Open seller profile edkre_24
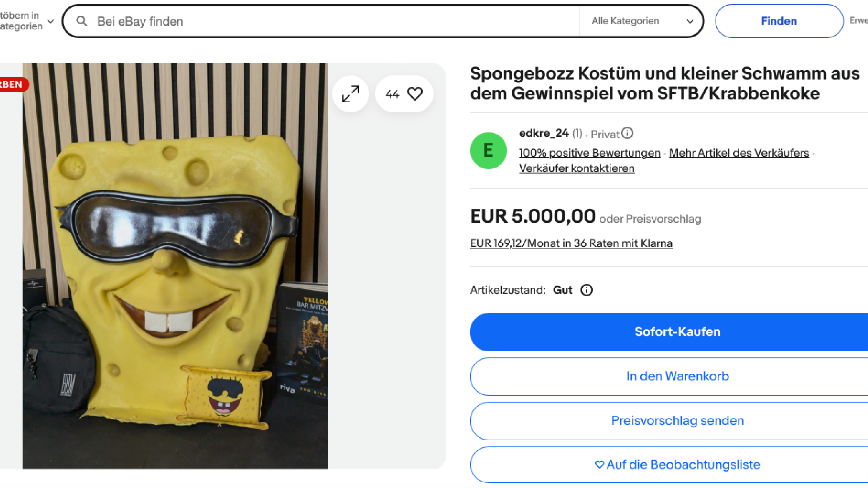868x488 pixels. [x=543, y=133]
